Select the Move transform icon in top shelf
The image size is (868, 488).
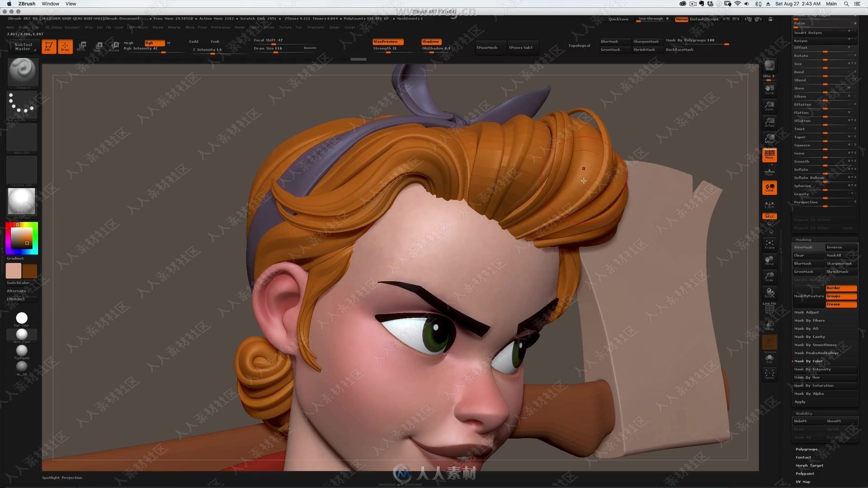82,47
